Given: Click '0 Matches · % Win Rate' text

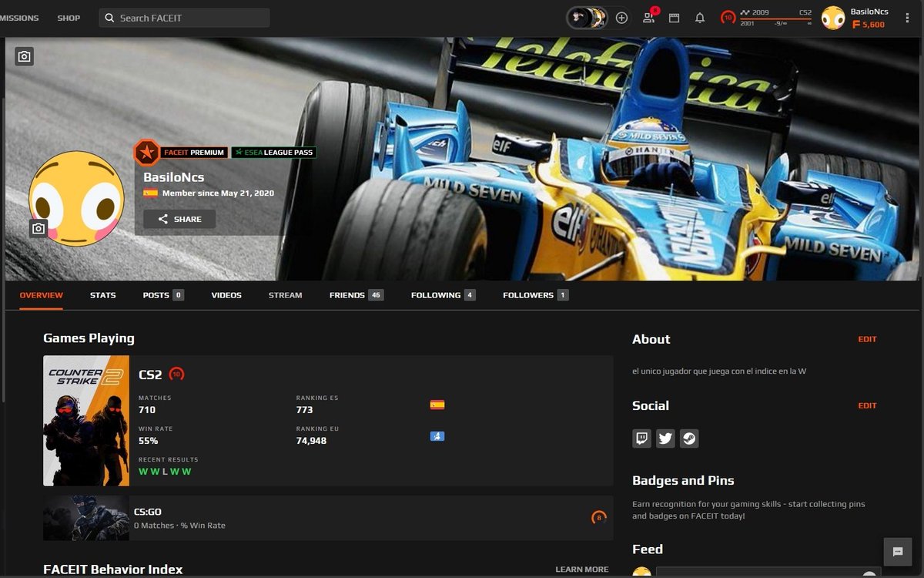Looking at the screenshot, I should pyautogui.click(x=179, y=526).
